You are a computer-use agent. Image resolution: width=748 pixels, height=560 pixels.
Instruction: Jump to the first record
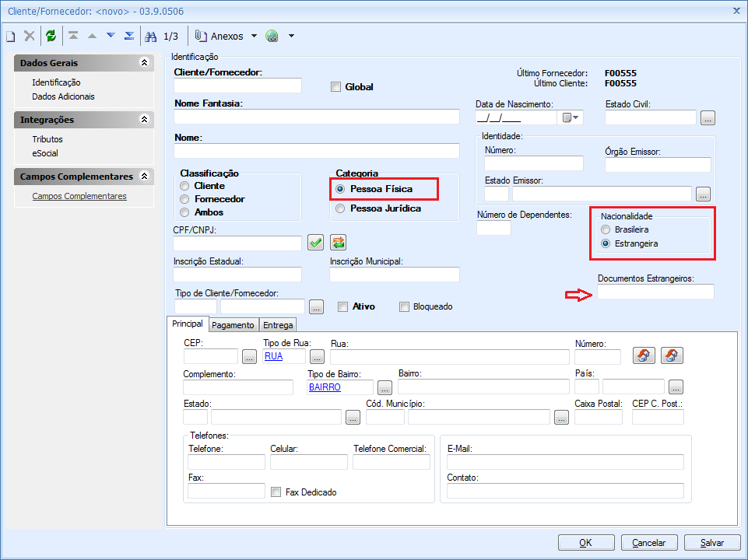tap(73, 36)
